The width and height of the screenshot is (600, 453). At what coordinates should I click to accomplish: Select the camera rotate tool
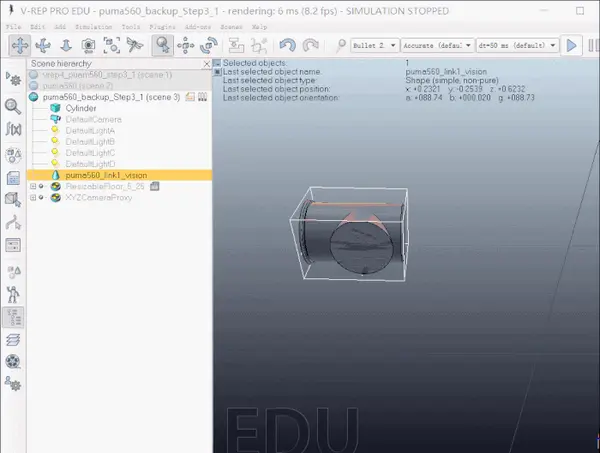43,46
